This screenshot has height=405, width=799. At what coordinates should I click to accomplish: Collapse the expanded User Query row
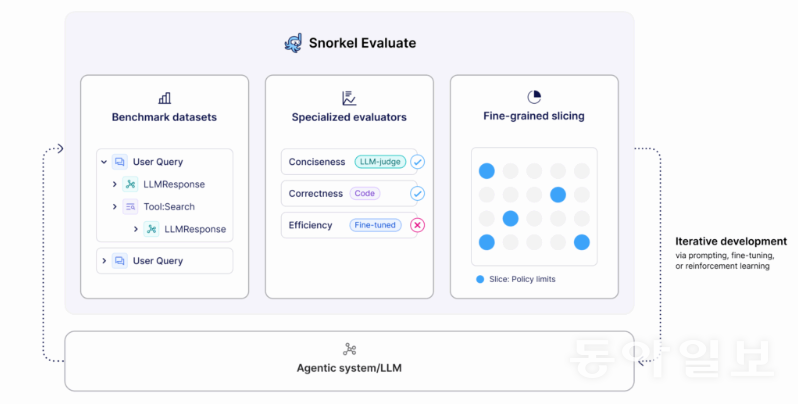click(x=104, y=162)
